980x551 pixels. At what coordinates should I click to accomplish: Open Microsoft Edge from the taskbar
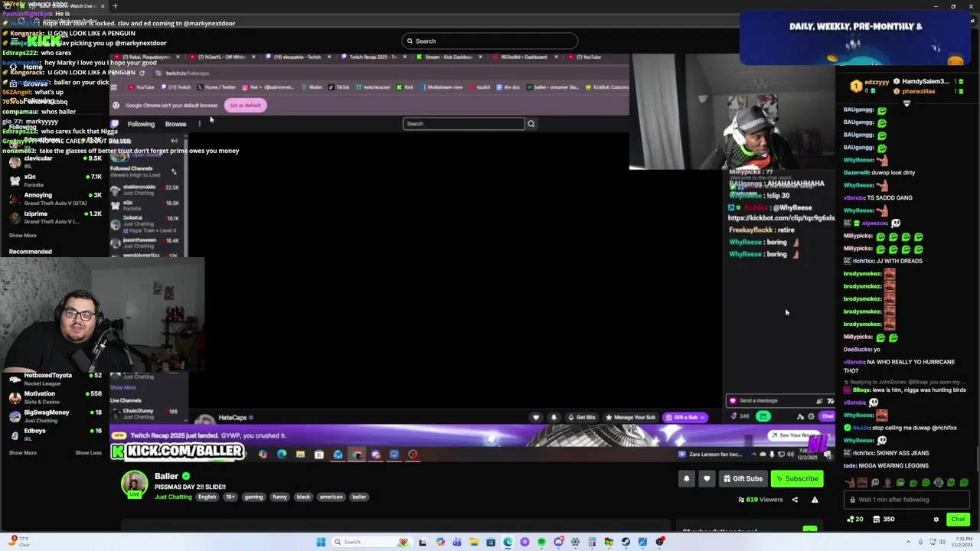508,542
